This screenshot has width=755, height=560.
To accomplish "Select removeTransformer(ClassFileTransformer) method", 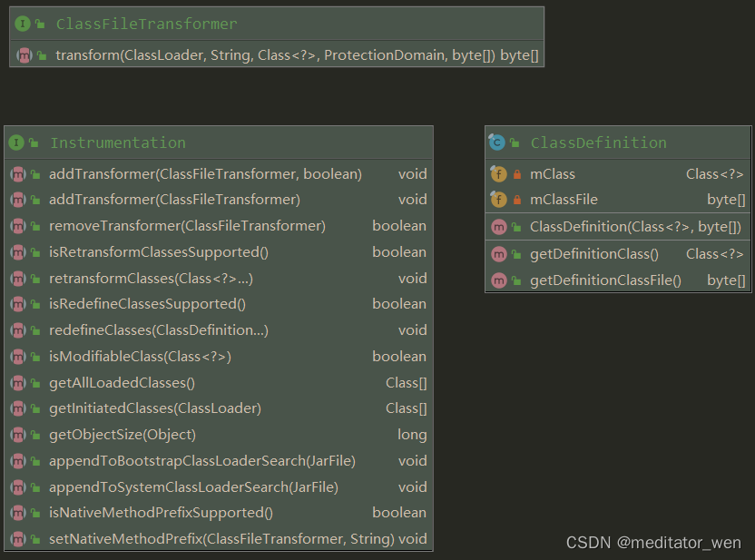I will click(x=187, y=226).
